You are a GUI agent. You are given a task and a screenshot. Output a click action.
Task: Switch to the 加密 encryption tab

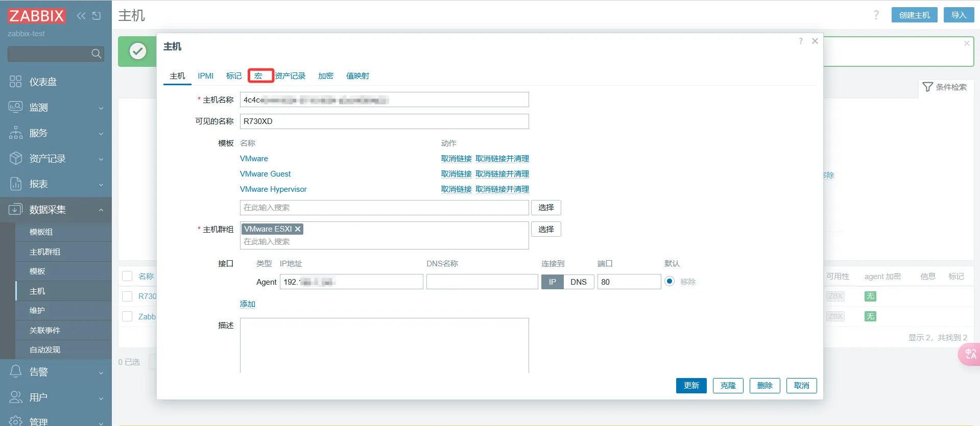coord(326,76)
